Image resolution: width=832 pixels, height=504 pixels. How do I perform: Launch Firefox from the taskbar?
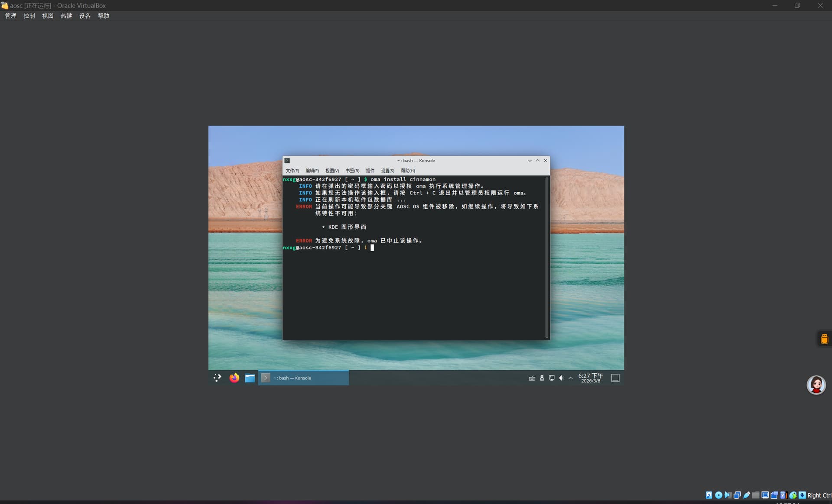point(234,378)
